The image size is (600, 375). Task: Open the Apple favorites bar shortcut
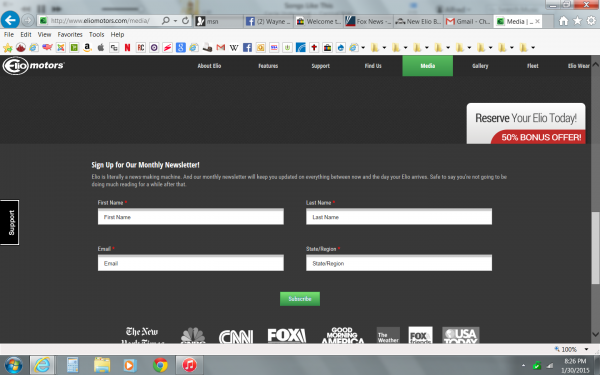(101, 47)
